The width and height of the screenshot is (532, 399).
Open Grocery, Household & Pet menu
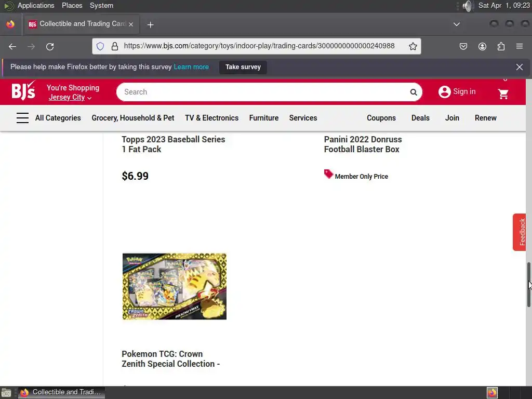132,118
